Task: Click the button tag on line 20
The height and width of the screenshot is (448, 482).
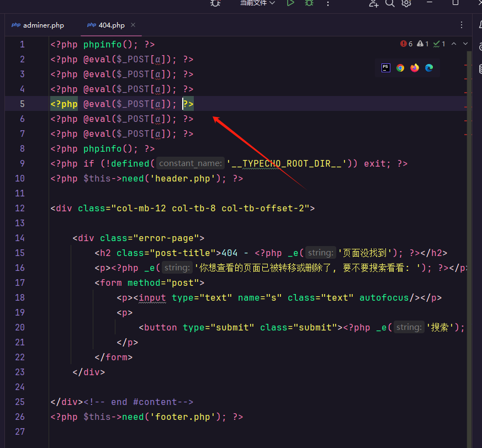Action: pyautogui.click(x=161, y=328)
